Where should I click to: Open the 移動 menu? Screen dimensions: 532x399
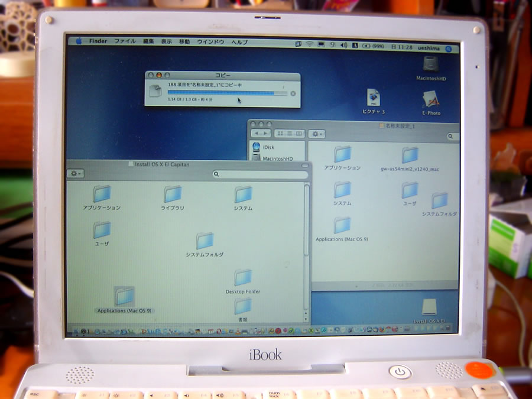click(x=184, y=41)
